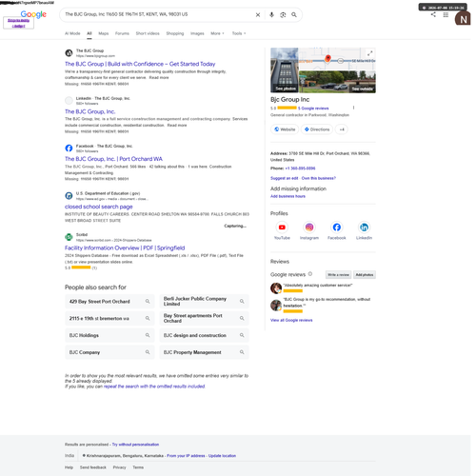The height and width of the screenshot is (476, 476).
Task: Search 'BJC design and construction' suggestion
Action: (204, 335)
